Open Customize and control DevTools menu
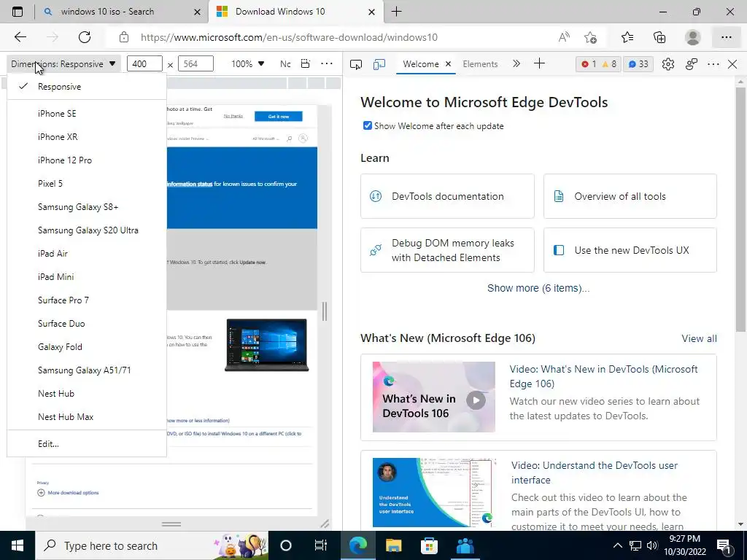 [x=713, y=64]
